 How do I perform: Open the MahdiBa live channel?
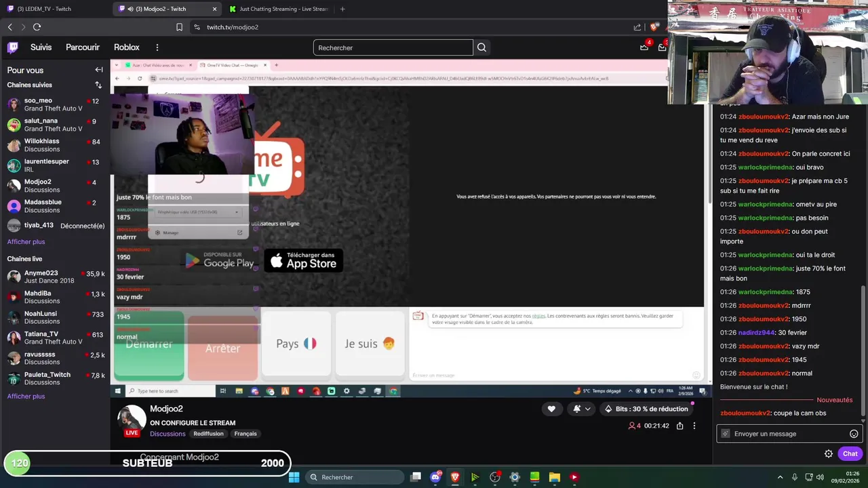coord(55,297)
